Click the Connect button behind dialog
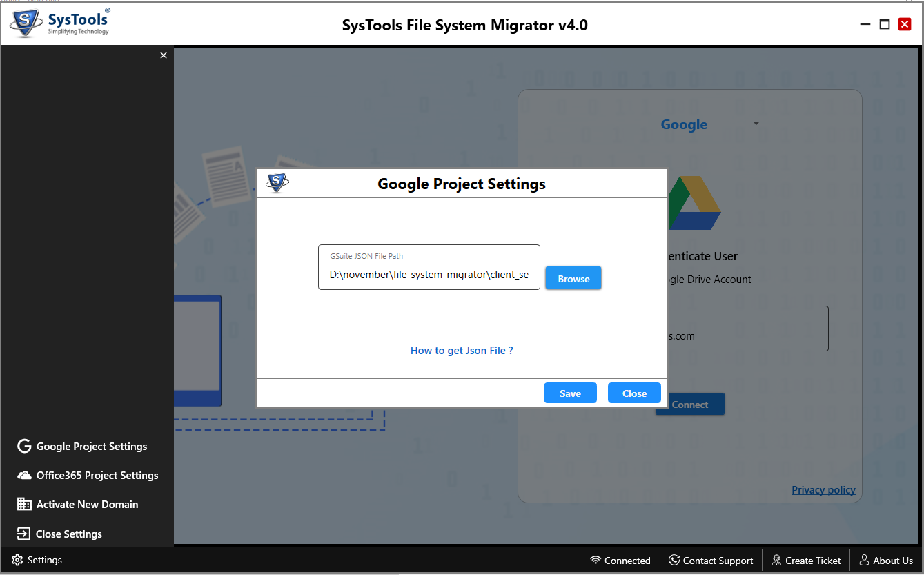 click(x=690, y=405)
